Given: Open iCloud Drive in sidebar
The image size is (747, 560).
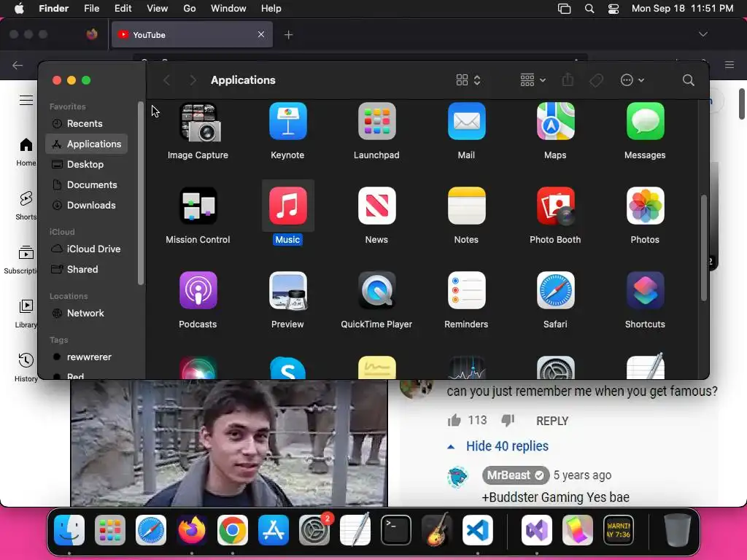Looking at the screenshot, I should pyautogui.click(x=86, y=249).
